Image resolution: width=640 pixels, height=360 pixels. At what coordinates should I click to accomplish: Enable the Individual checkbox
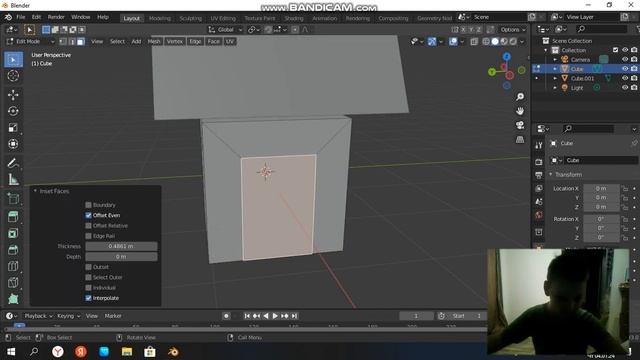coord(88,288)
